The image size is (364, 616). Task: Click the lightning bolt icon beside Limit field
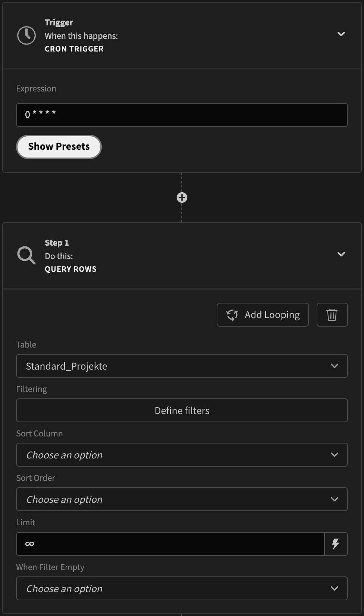[335, 544]
